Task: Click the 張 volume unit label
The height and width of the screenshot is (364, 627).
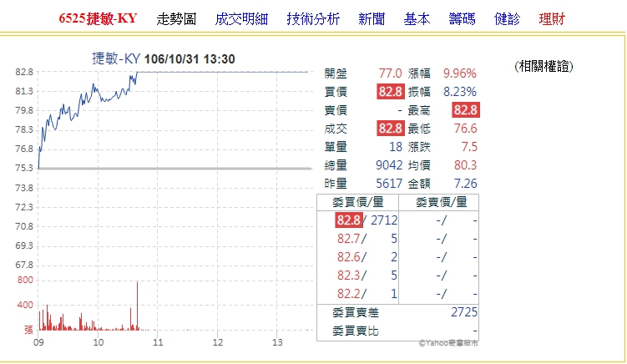Action: point(28,330)
